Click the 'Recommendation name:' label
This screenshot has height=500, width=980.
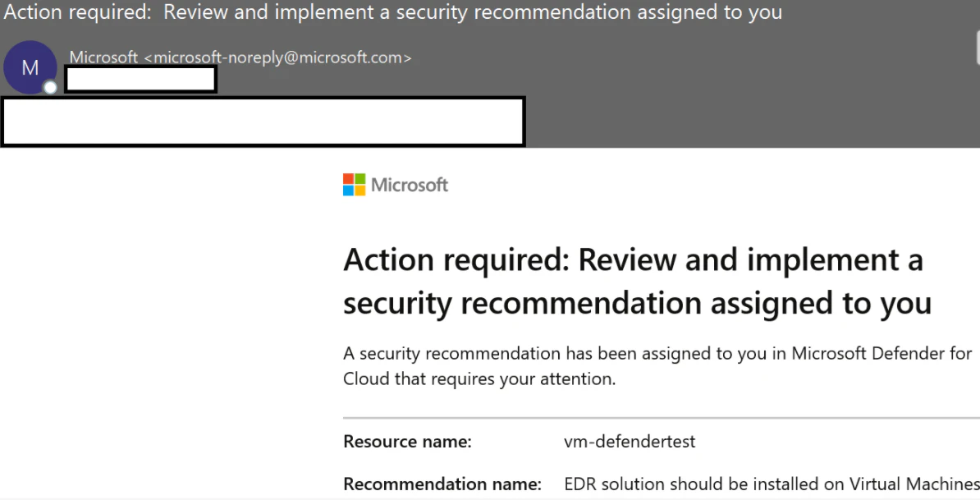[442, 484]
